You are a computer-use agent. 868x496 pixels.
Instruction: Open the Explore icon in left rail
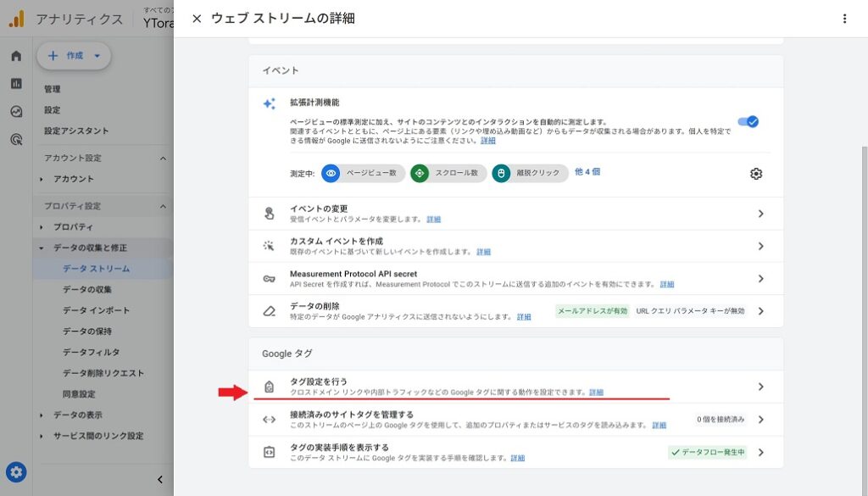click(16, 111)
